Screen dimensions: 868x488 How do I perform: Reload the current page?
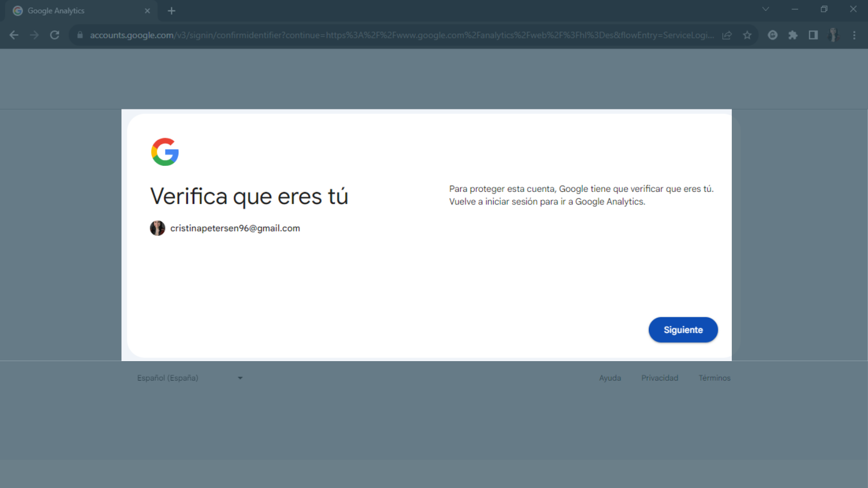point(55,35)
